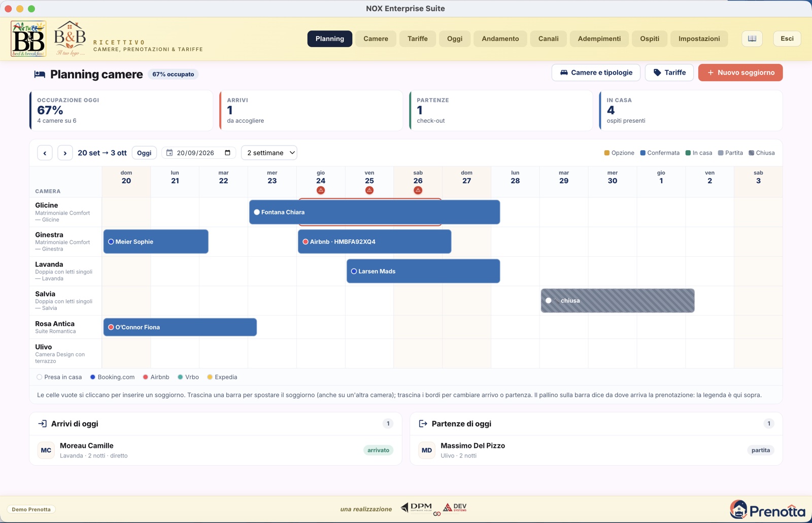Screen dimensions: 812x523
Task: Click departures icon next to Partenze di oggi
Action: [423, 424]
